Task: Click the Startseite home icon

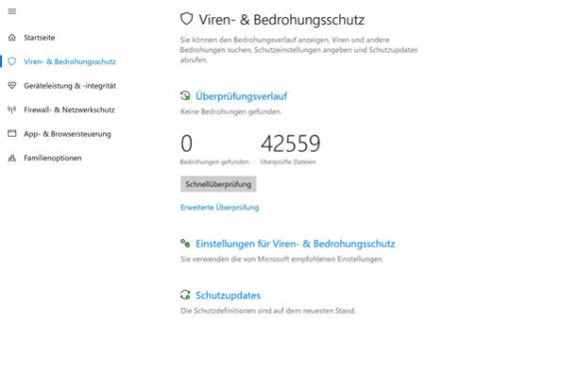Action: 12,37
